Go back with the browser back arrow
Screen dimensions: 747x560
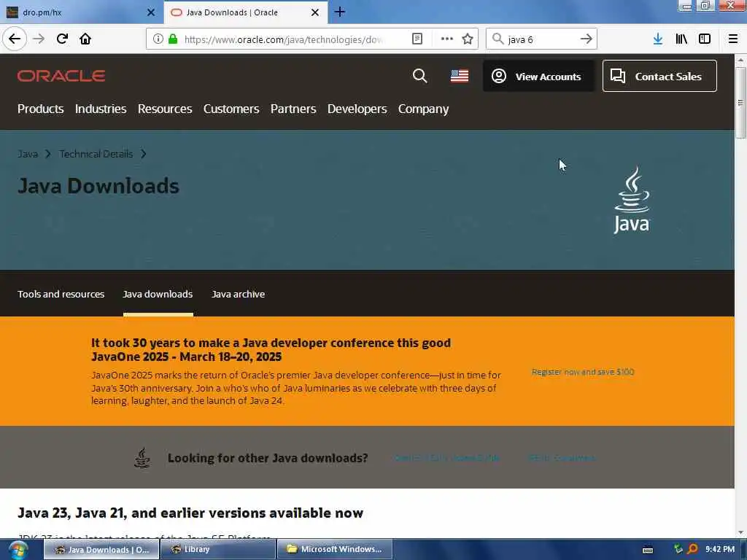[15, 39]
